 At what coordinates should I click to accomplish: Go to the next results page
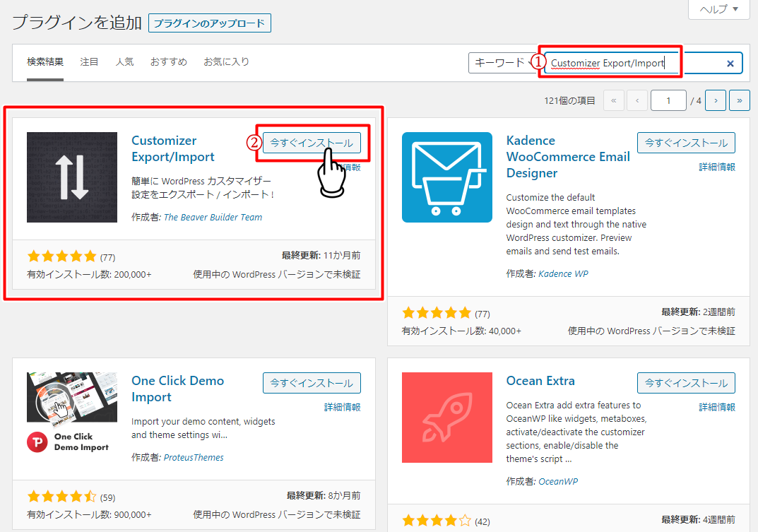pyautogui.click(x=716, y=100)
